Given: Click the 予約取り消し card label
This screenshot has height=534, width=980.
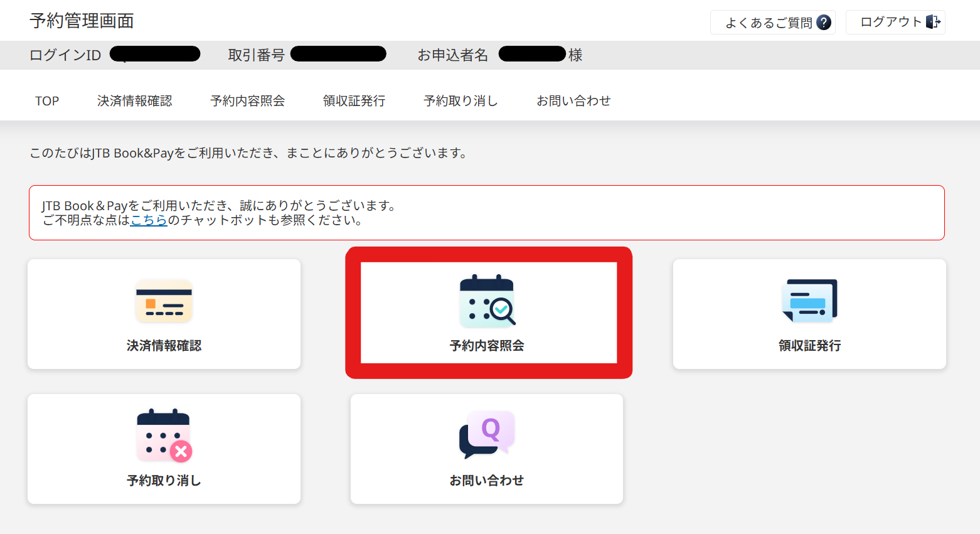Looking at the screenshot, I should point(164,481).
